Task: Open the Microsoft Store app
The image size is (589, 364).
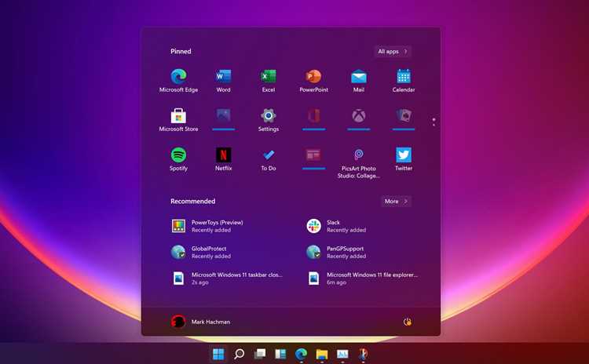Action: tap(178, 120)
